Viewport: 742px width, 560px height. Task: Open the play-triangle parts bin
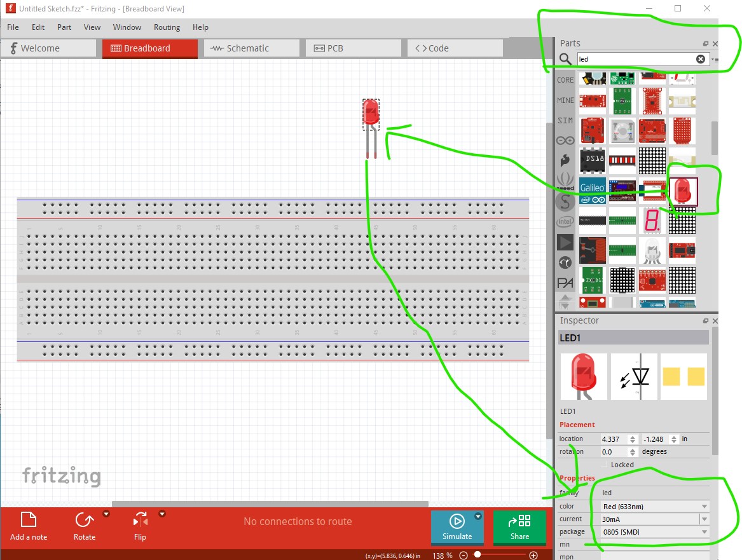[x=565, y=243]
